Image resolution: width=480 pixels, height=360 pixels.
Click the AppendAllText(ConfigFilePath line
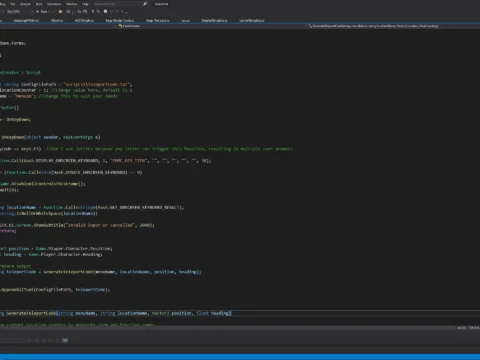click(55, 290)
